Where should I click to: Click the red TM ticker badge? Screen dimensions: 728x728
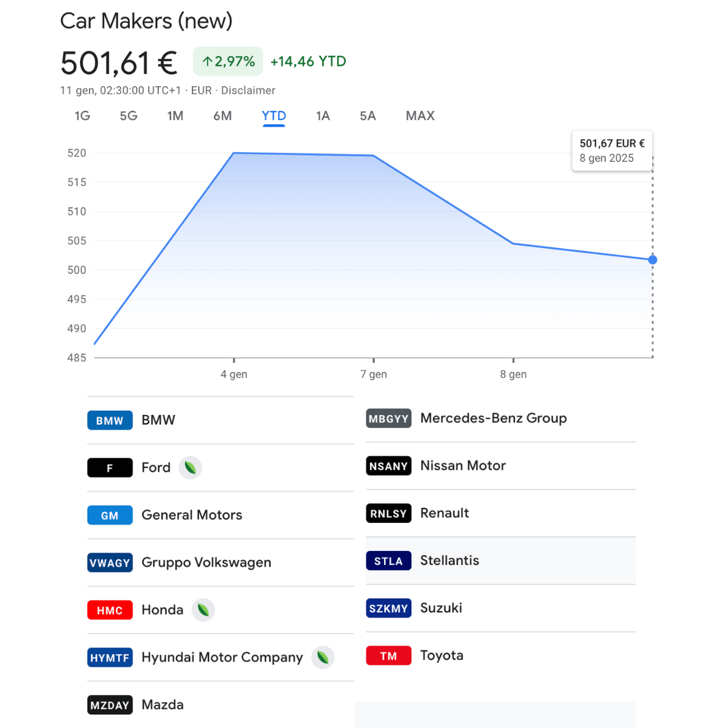[x=389, y=656]
